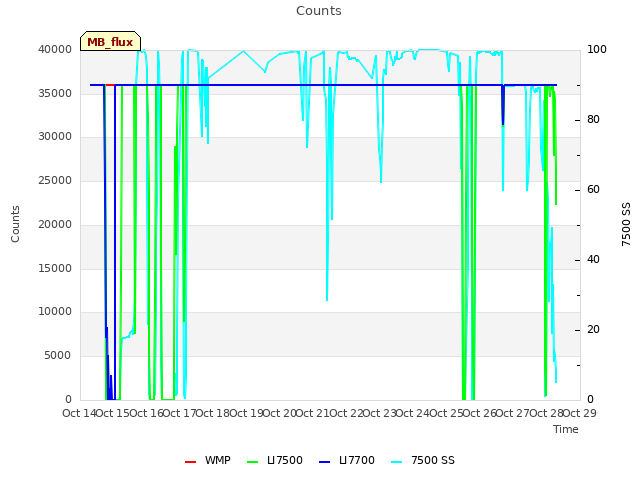Click the green LI7500 legend swatch
Viewport: 640px width, 480px height.
pyautogui.click(x=253, y=462)
